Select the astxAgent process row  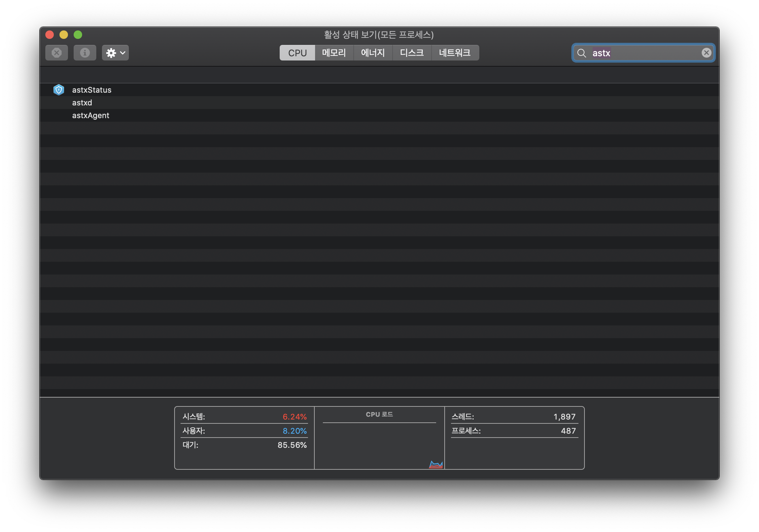(x=91, y=115)
